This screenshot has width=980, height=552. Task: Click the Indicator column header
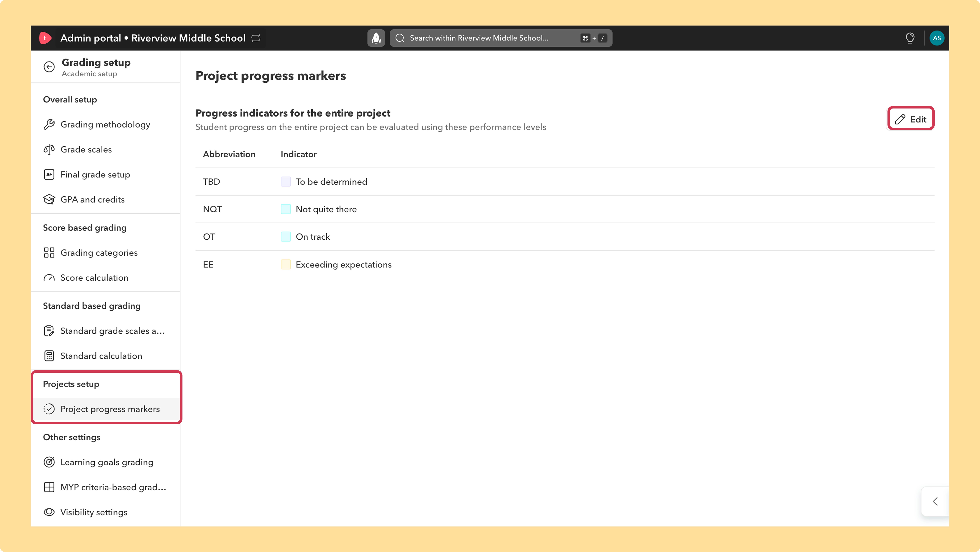coord(299,154)
